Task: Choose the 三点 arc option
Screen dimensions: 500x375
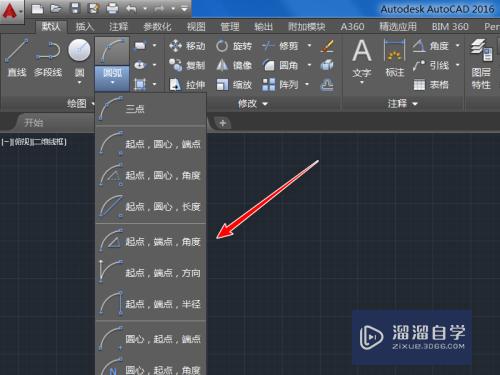Action: click(151, 109)
